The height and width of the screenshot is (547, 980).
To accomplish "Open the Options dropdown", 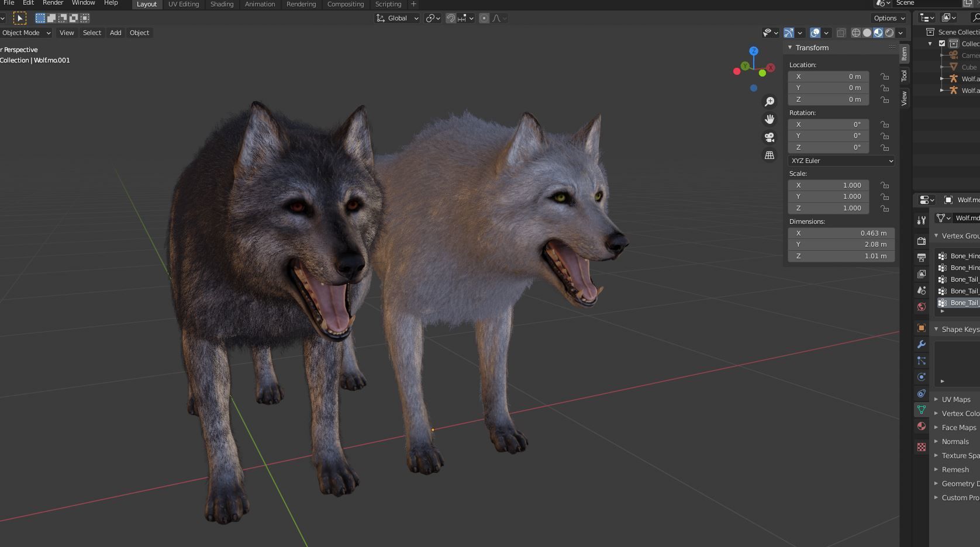I will point(889,18).
